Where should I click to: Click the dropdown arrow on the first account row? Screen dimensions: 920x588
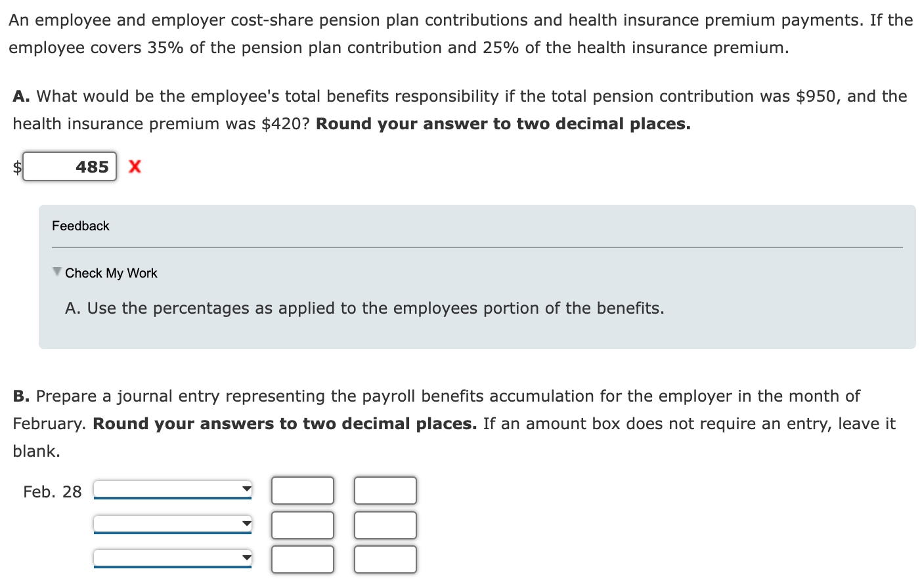247,489
